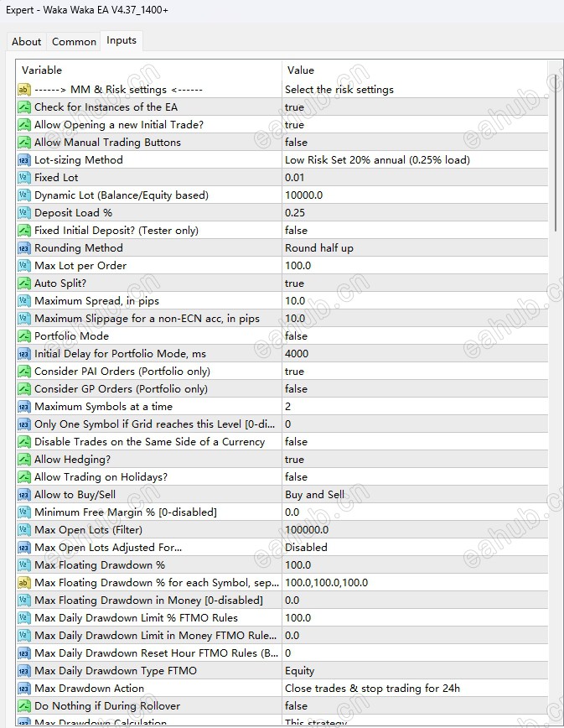Switch to the About tab
The image size is (564, 728).
pos(27,41)
